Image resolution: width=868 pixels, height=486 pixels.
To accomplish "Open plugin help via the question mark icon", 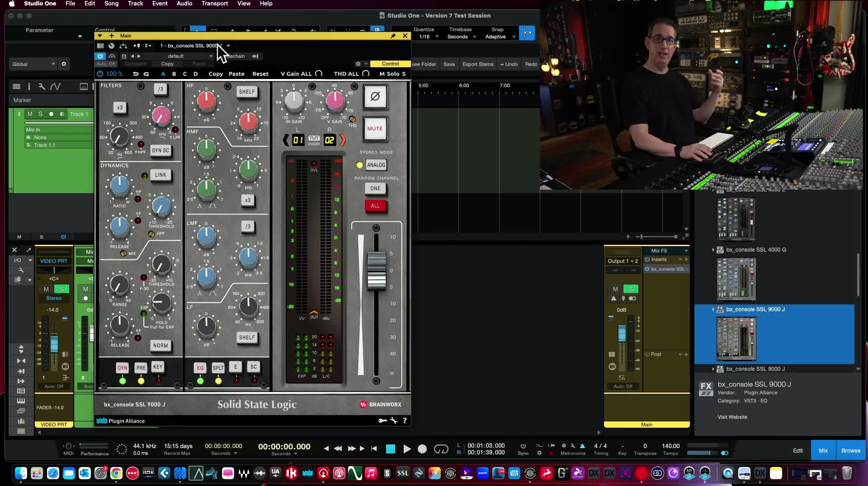I will (405, 421).
